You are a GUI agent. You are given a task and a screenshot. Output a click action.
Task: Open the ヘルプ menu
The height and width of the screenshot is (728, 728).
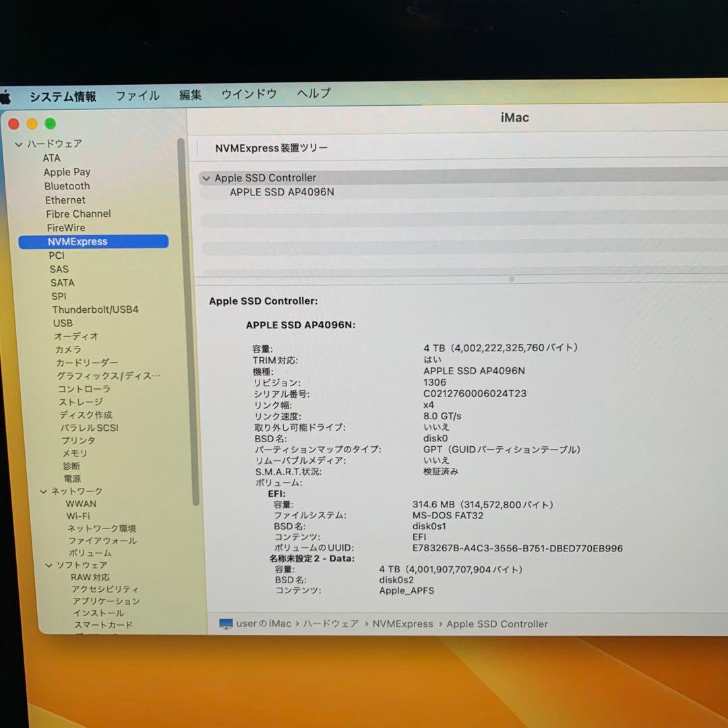[312, 94]
